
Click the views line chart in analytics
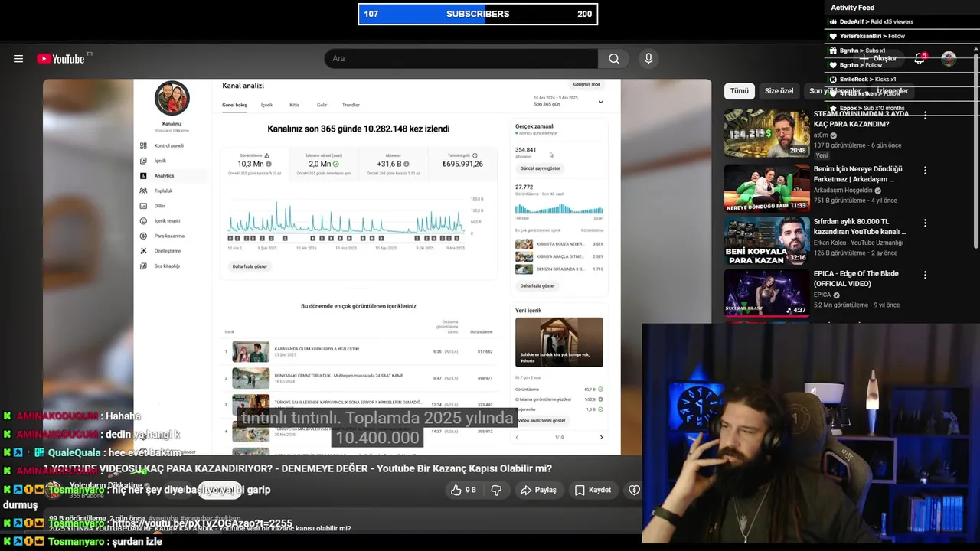click(346, 217)
